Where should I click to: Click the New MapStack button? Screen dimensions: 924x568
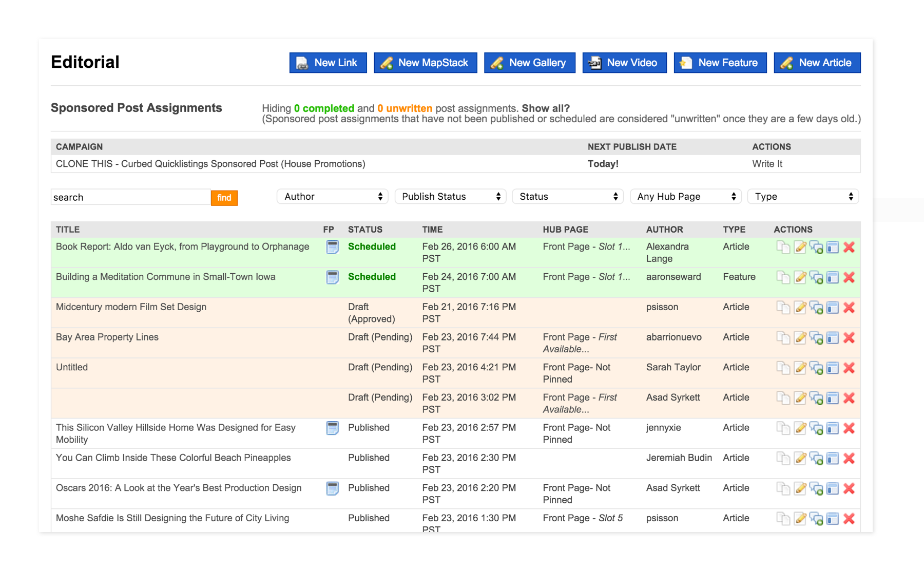pos(426,63)
